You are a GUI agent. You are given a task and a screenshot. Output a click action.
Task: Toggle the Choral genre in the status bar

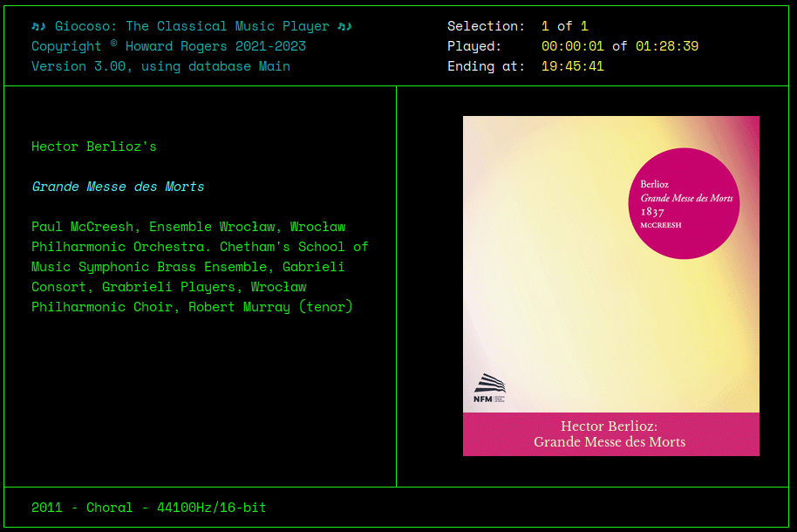tap(109, 507)
